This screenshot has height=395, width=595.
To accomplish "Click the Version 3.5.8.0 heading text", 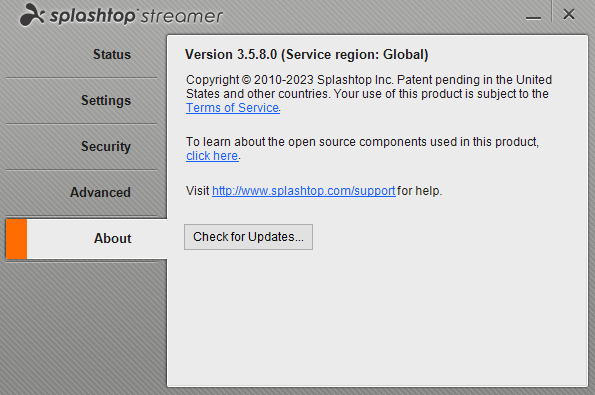I will [307, 55].
